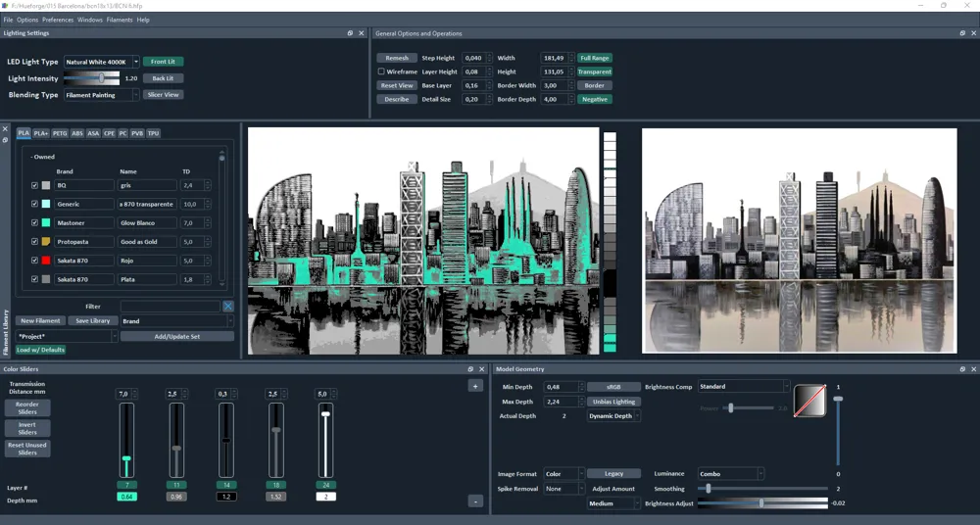The width and height of the screenshot is (980, 525).
Task: Close the Filament Library side panel
Action: [x=5, y=129]
